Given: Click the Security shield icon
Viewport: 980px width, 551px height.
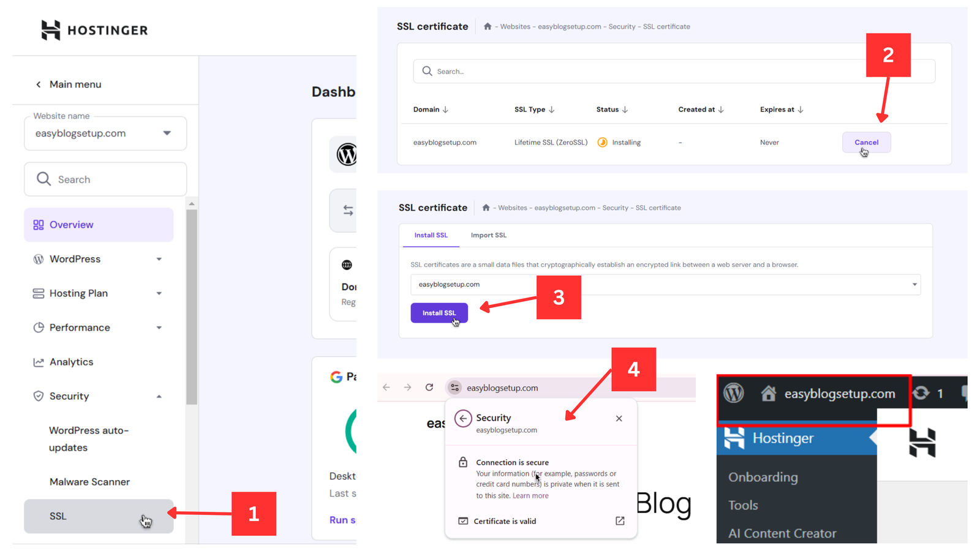Looking at the screenshot, I should coord(39,396).
